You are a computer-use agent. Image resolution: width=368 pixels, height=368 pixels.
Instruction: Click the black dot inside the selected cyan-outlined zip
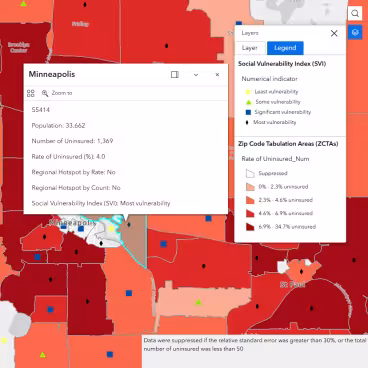(x=129, y=225)
